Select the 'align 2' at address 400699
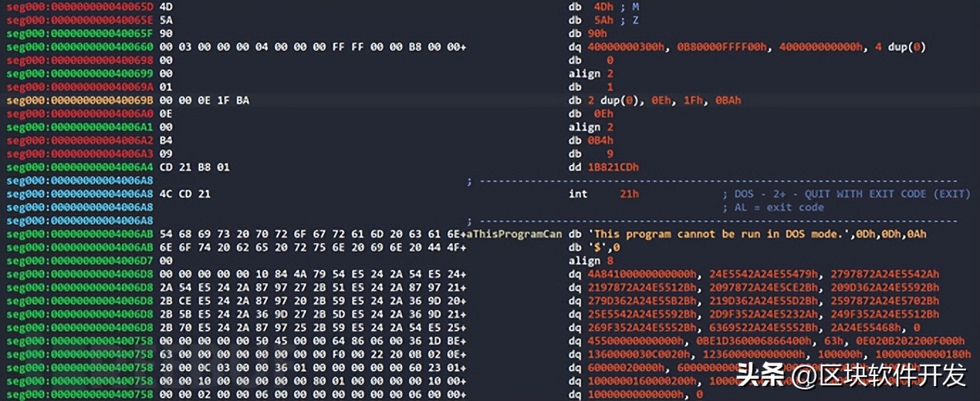The width and height of the screenshot is (980, 401). coord(591,74)
